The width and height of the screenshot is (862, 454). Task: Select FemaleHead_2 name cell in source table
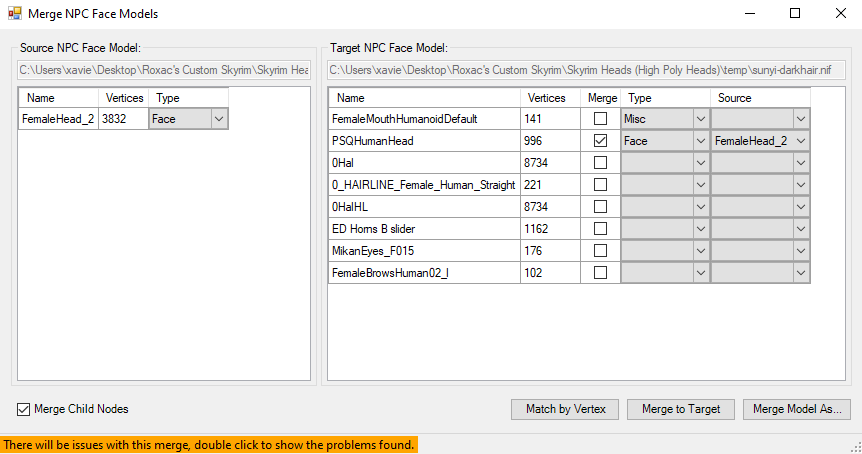[58, 119]
